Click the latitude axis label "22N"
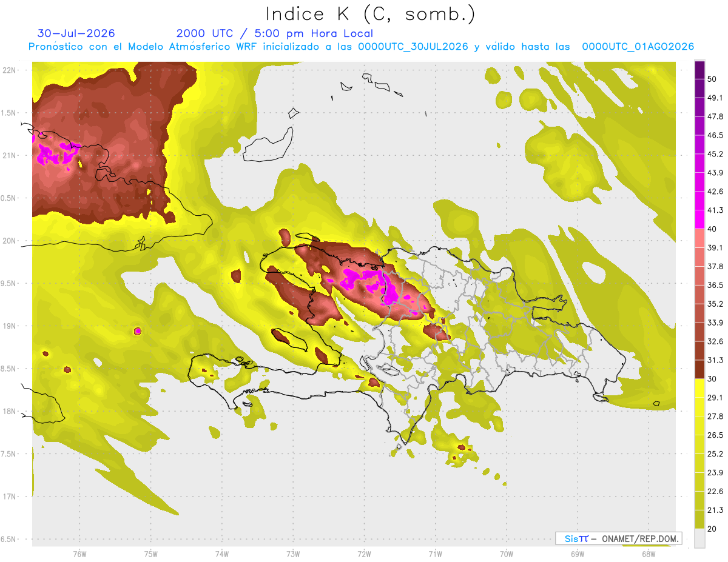 [x=9, y=70]
